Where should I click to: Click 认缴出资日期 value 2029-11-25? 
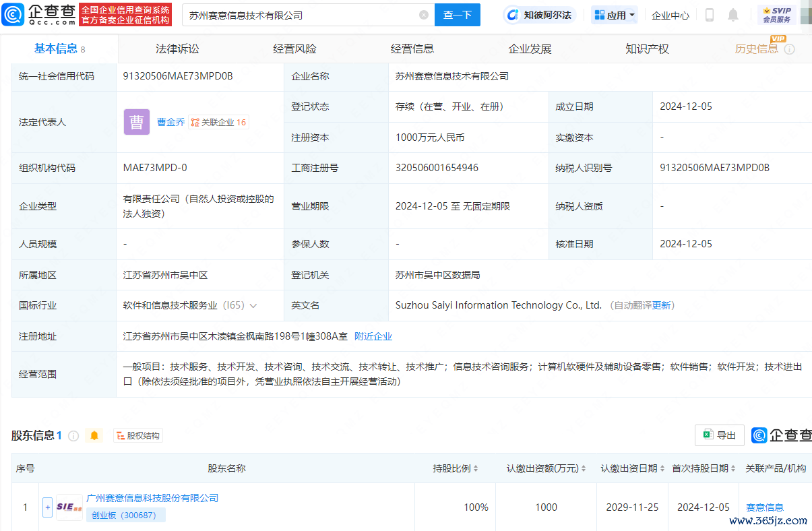[x=632, y=507]
